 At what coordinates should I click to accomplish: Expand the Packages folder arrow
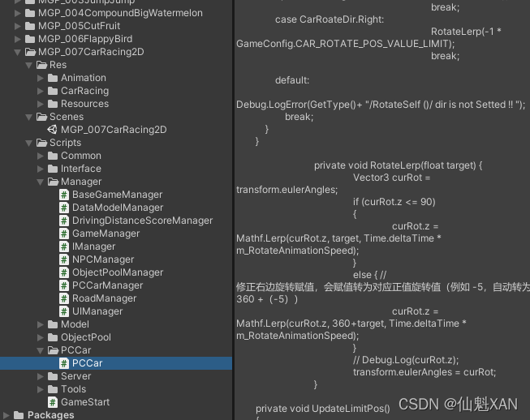pyautogui.click(x=6, y=415)
